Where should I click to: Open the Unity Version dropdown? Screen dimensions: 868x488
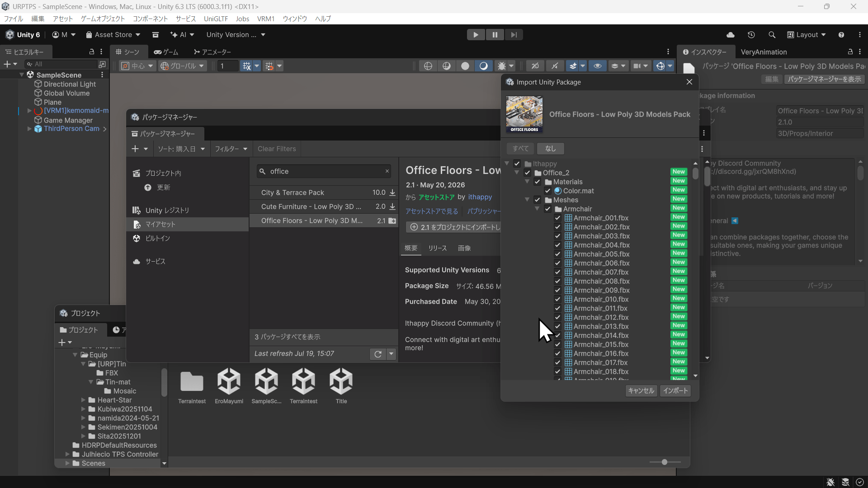(236, 35)
